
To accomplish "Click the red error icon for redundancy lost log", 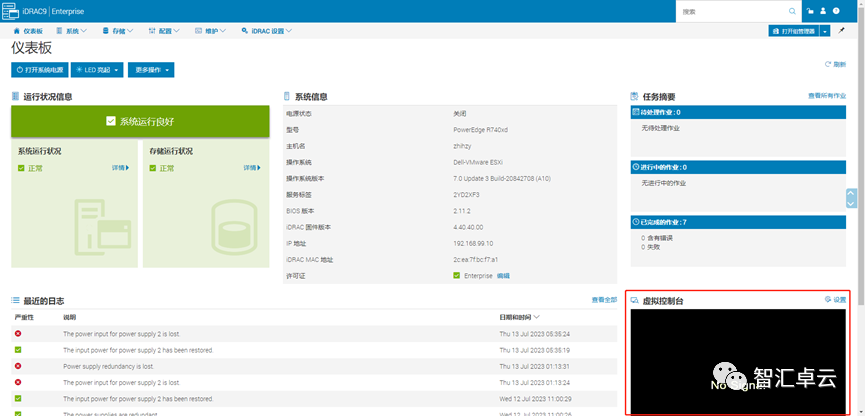I will (x=18, y=366).
